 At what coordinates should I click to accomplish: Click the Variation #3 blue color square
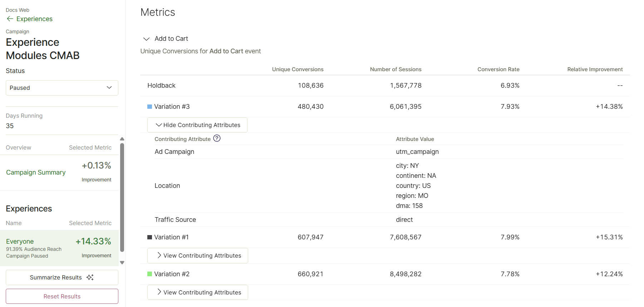(x=149, y=107)
